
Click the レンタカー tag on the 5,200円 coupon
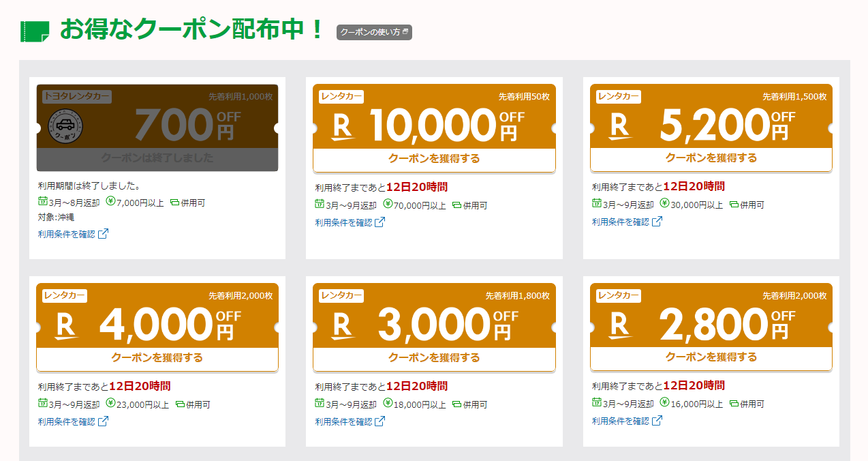point(618,96)
